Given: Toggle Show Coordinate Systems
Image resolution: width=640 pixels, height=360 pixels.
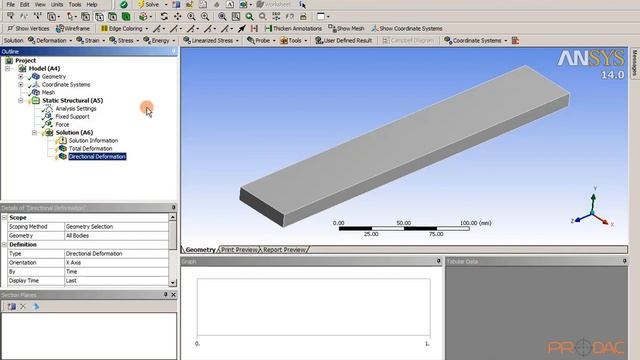Looking at the screenshot, I should (x=407, y=29).
